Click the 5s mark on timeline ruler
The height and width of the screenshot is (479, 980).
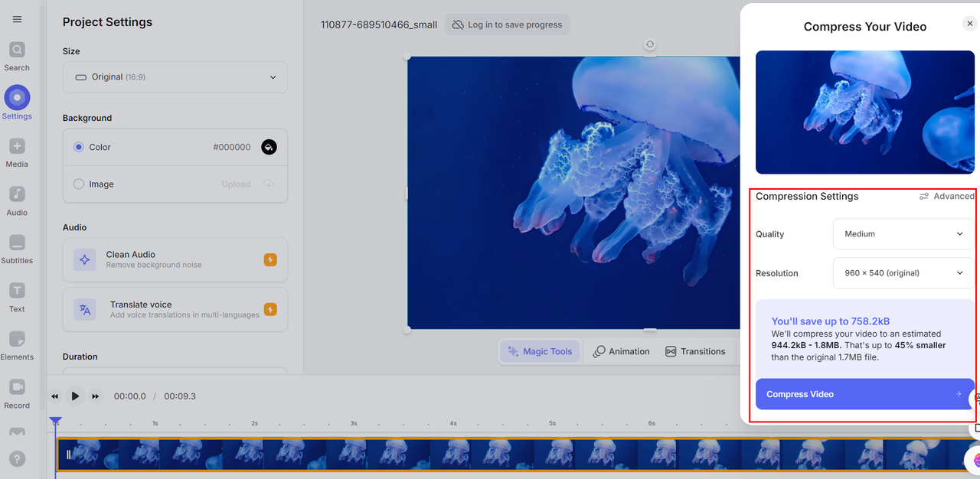pos(552,423)
